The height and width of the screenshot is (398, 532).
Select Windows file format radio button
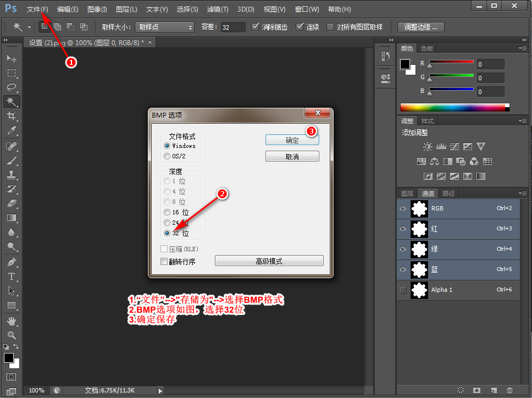tap(167, 146)
